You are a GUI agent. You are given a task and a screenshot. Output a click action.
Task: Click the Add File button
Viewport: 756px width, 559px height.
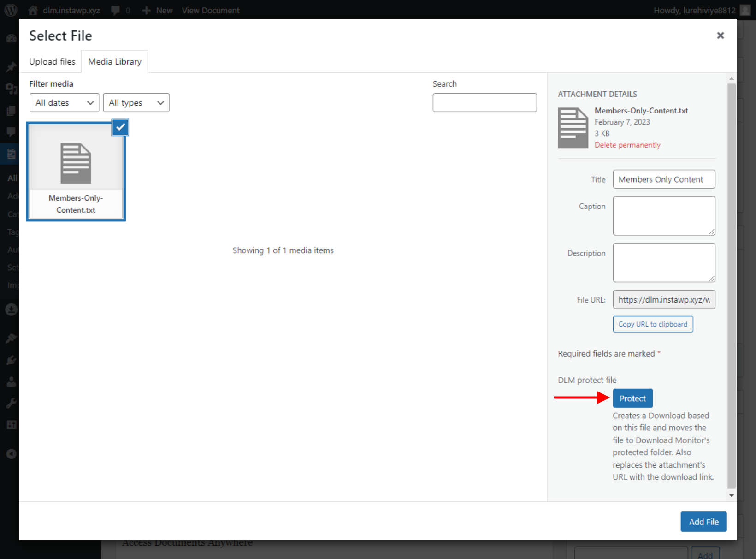703,522
